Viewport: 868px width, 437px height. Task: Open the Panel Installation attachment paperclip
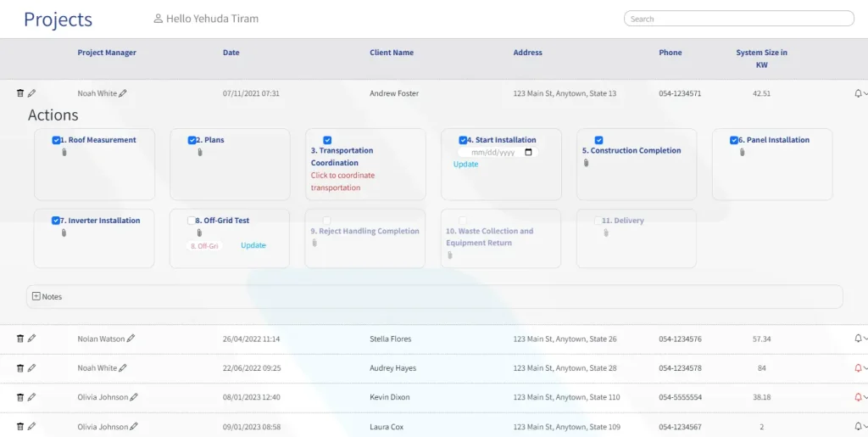coord(743,152)
